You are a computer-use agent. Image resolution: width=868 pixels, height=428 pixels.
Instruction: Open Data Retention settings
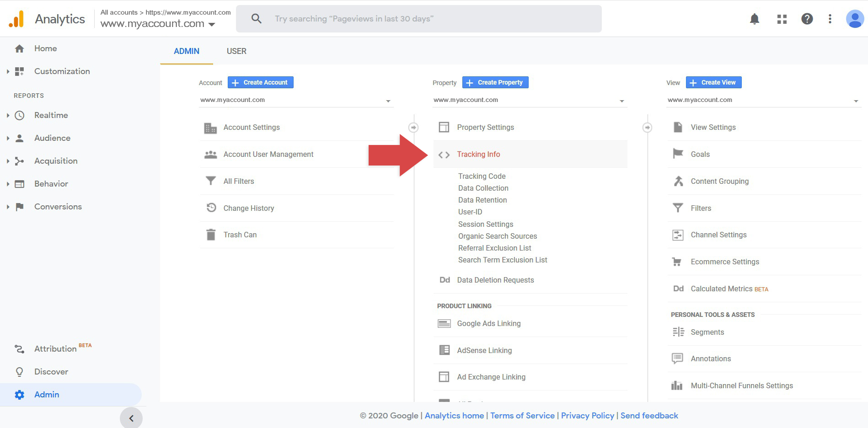coord(482,200)
